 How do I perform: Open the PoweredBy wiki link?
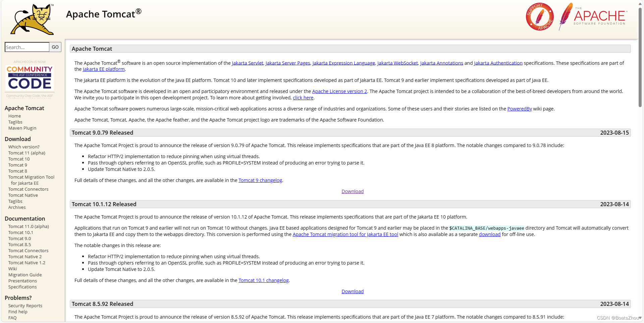click(520, 109)
